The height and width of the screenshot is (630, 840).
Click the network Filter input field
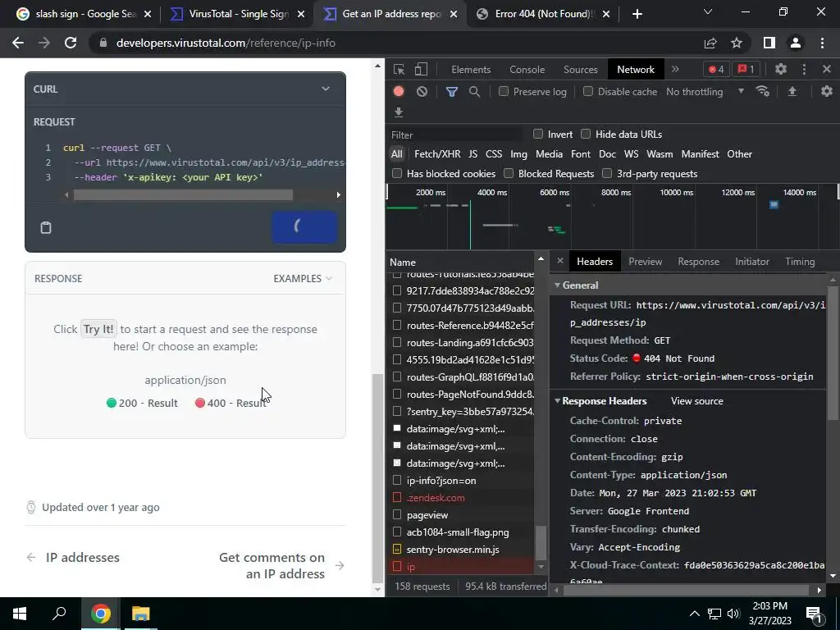tap(456, 135)
